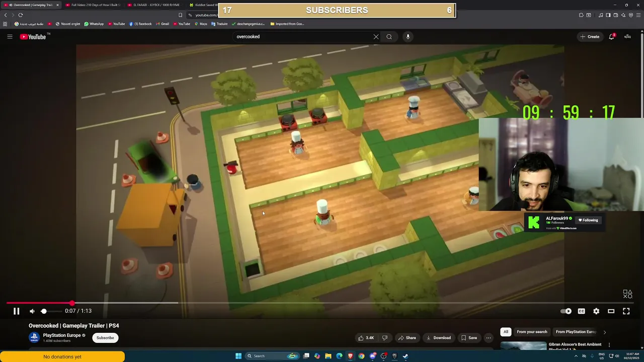Toggle the browser sidebar panel
644x362 pixels.
(608, 15)
